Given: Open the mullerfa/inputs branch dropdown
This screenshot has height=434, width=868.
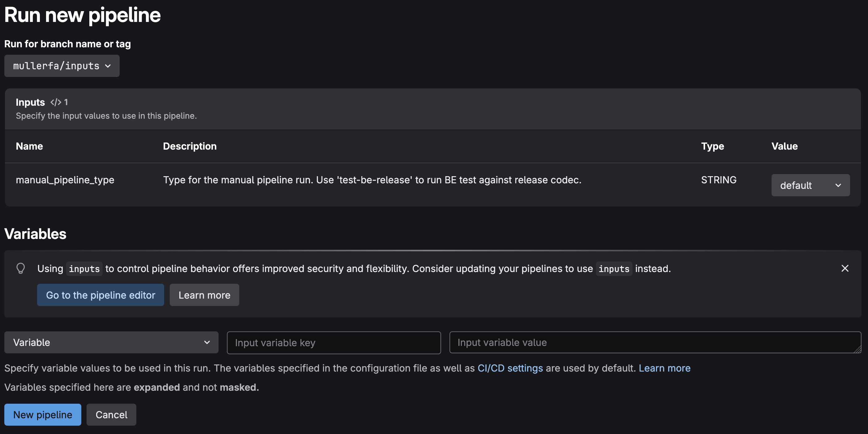Looking at the screenshot, I should click(62, 66).
